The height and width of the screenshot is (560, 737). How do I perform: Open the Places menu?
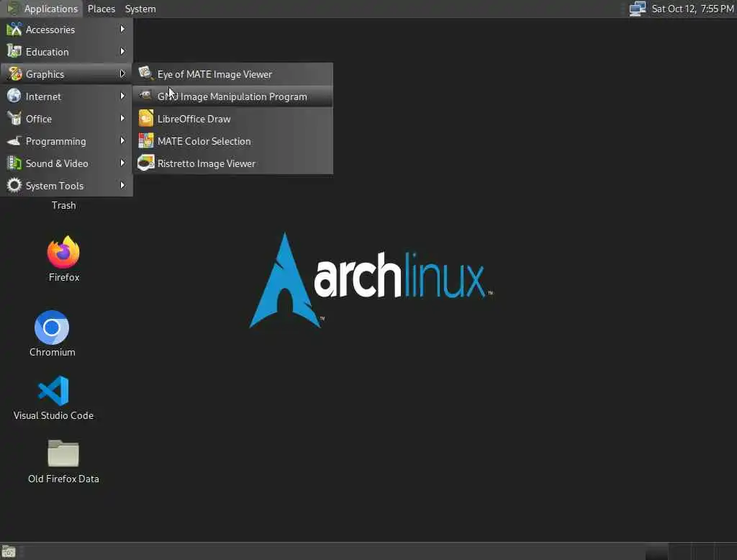101,9
